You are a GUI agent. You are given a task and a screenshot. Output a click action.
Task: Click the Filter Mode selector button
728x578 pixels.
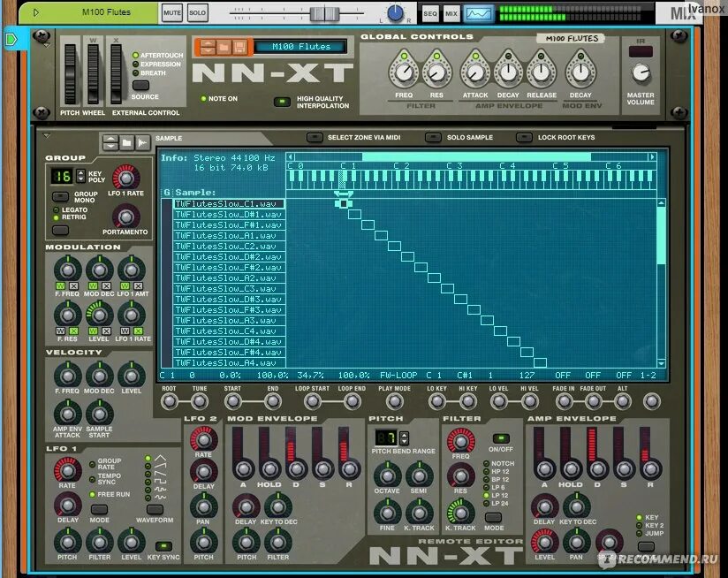[x=493, y=517]
